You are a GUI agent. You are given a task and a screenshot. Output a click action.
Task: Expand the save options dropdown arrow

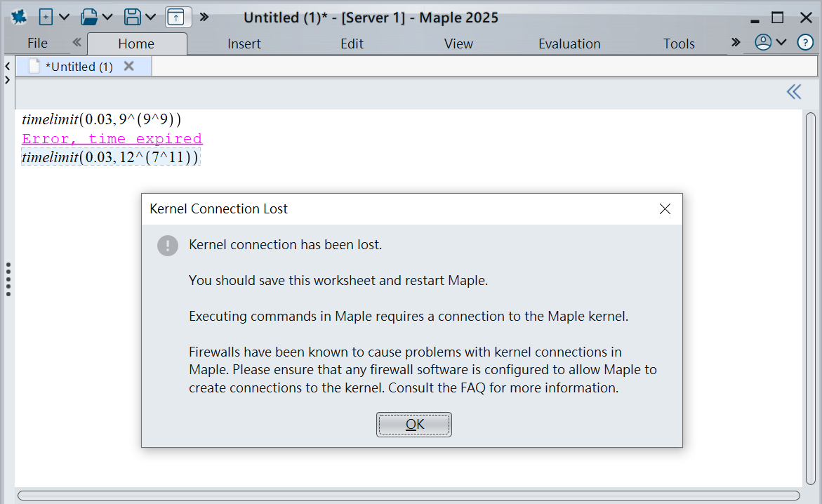[x=150, y=17]
